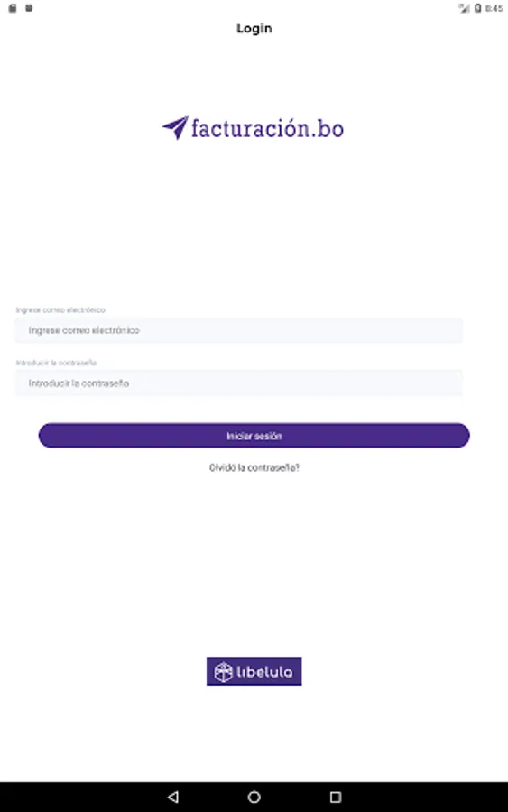
Task: Tap the libelula wordmark text
Action: (x=264, y=671)
